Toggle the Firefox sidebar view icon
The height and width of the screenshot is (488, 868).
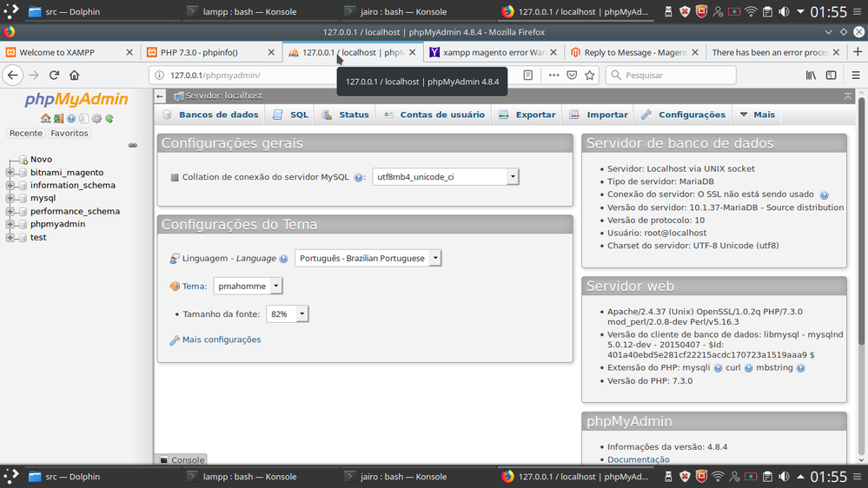pos(831,76)
